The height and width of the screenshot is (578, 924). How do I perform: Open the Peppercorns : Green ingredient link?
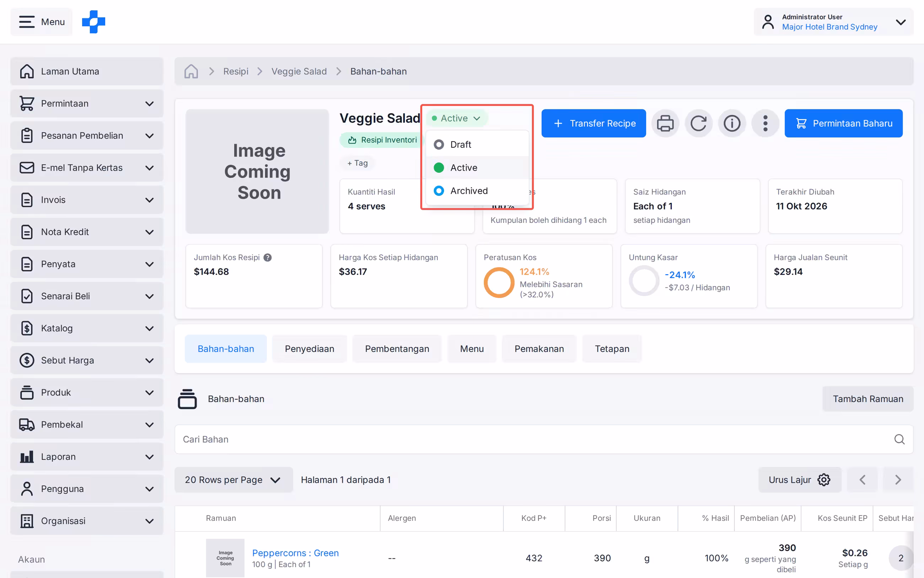pos(295,553)
